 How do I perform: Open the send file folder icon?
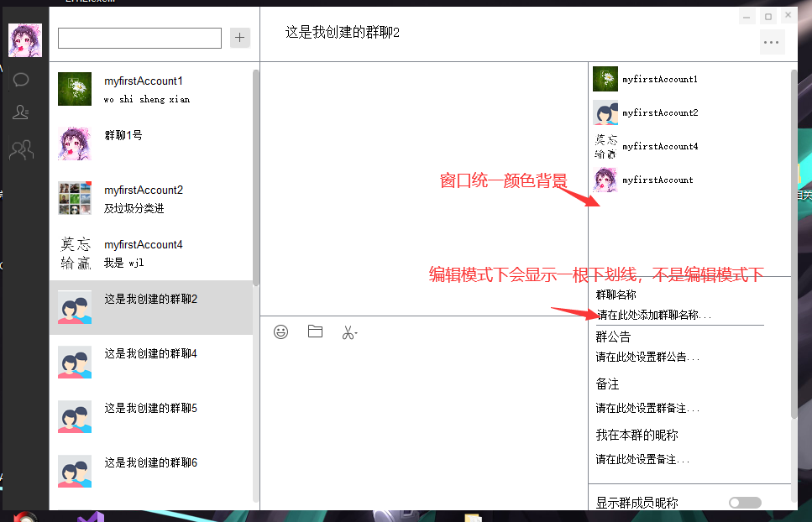tap(315, 331)
